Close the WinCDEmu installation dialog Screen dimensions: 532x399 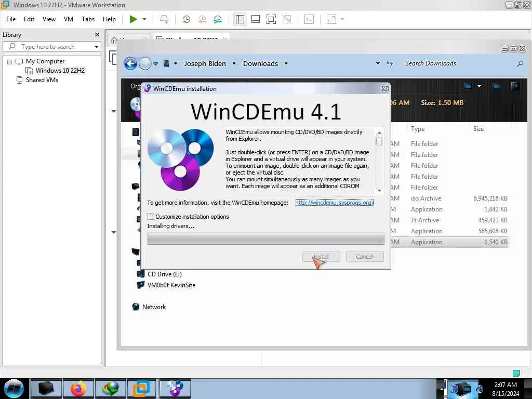[384, 88]
